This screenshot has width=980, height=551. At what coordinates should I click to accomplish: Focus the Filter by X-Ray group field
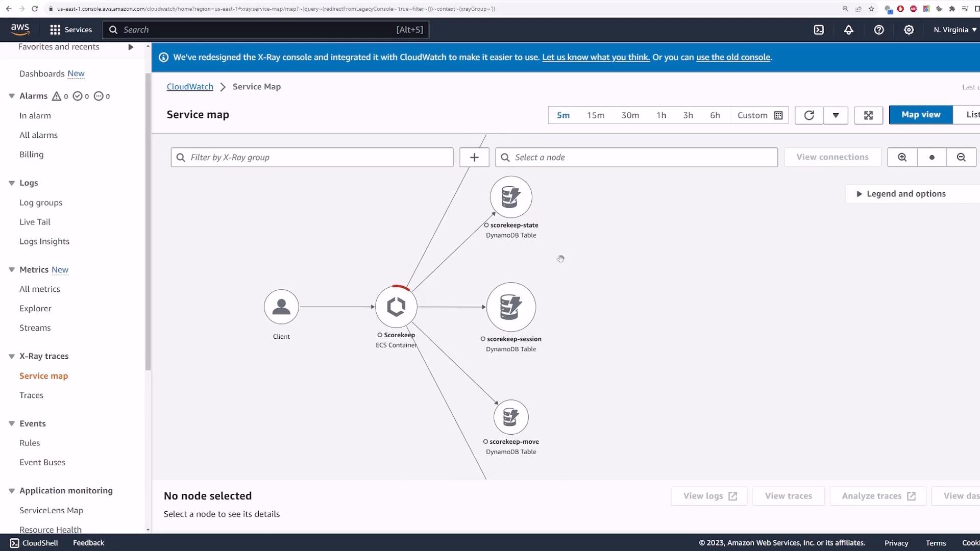312,157
